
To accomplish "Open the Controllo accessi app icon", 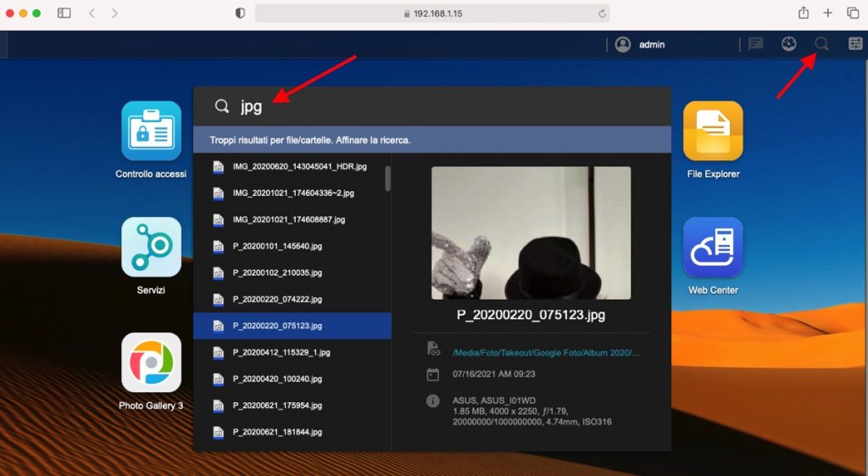I will (x=151, y=132).
